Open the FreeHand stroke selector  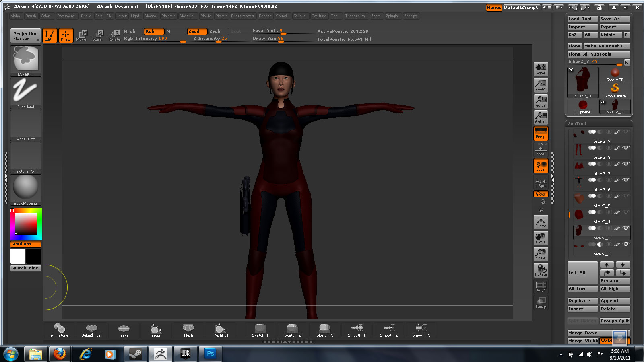pos(26,93)
